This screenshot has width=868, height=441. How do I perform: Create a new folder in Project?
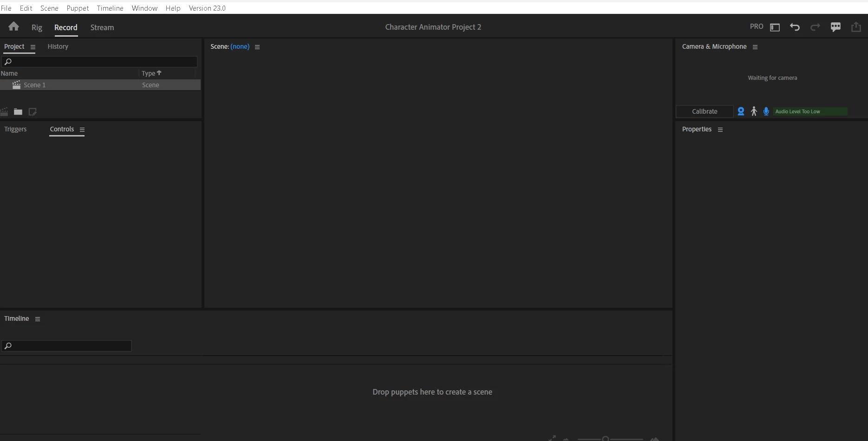tap(18, 111)
